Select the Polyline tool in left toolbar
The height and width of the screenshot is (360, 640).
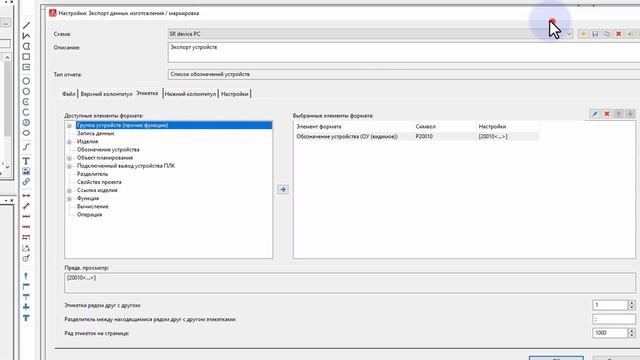(x=26, y=36)
